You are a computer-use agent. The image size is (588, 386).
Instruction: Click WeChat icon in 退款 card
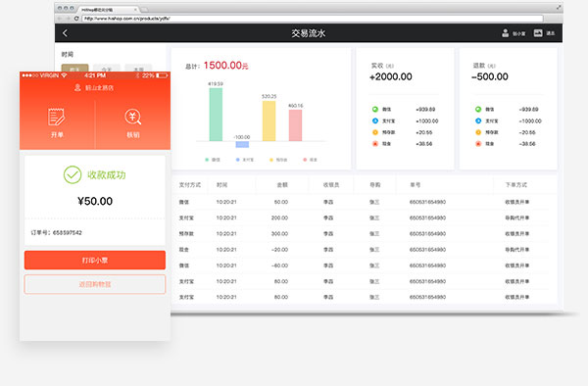(478, 109)
